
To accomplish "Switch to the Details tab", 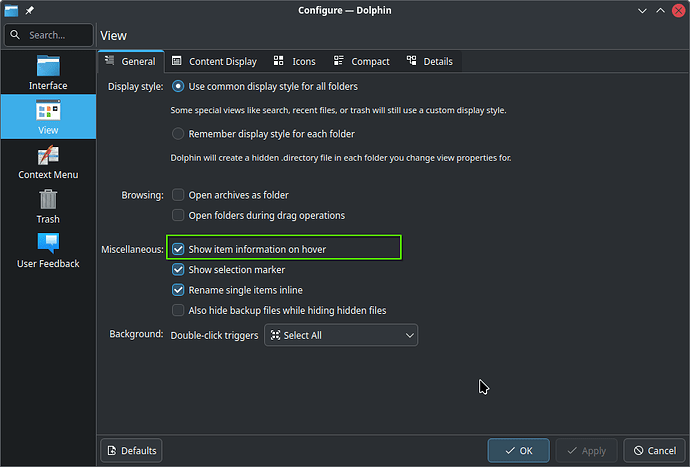I will tap(429, 61).
